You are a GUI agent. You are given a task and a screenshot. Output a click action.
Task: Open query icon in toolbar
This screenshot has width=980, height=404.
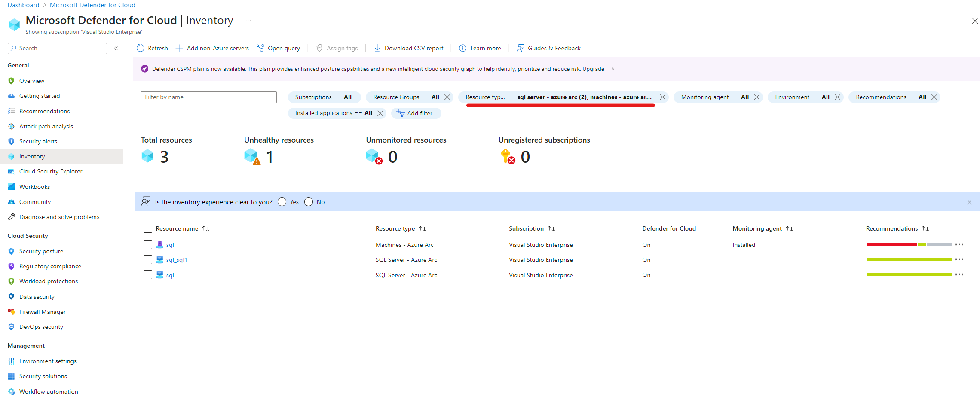[x=260, y=48]
